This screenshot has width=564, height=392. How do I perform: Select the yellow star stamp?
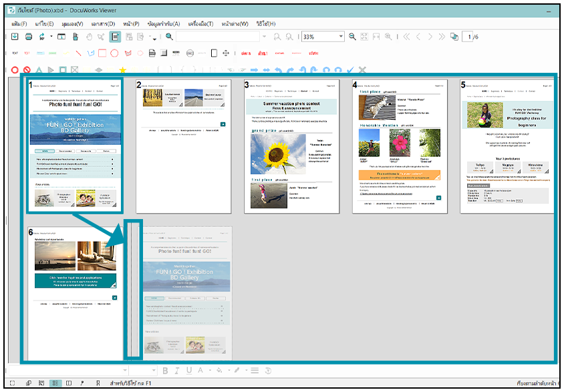pyautogui.click(x=122, y=69)
